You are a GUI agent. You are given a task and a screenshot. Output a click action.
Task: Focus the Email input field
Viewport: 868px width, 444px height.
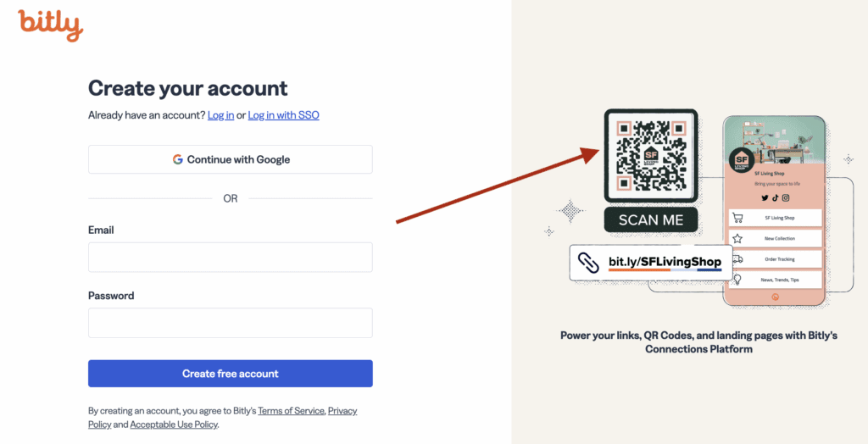pos(230,258)
